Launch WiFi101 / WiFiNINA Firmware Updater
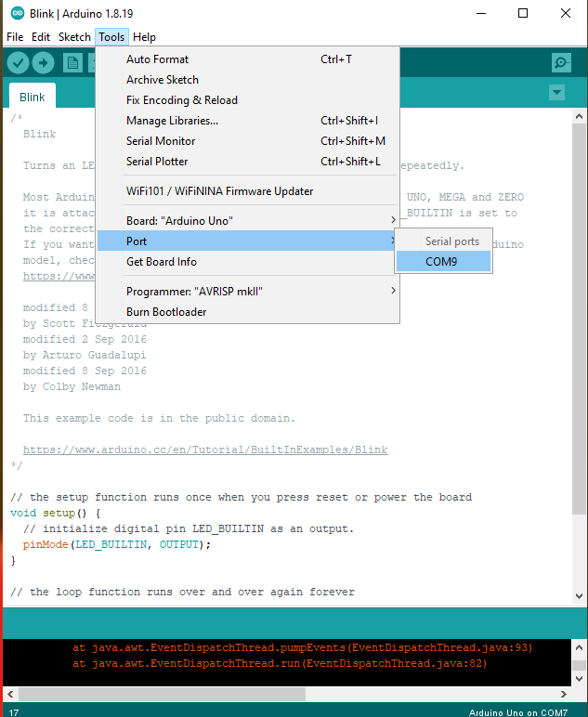 coord(248,191)
